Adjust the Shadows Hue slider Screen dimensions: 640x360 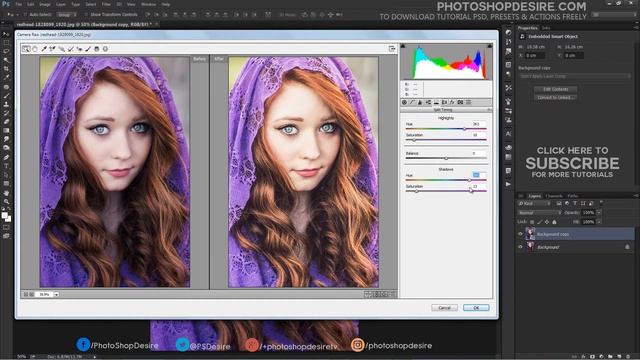pos(469,180)
